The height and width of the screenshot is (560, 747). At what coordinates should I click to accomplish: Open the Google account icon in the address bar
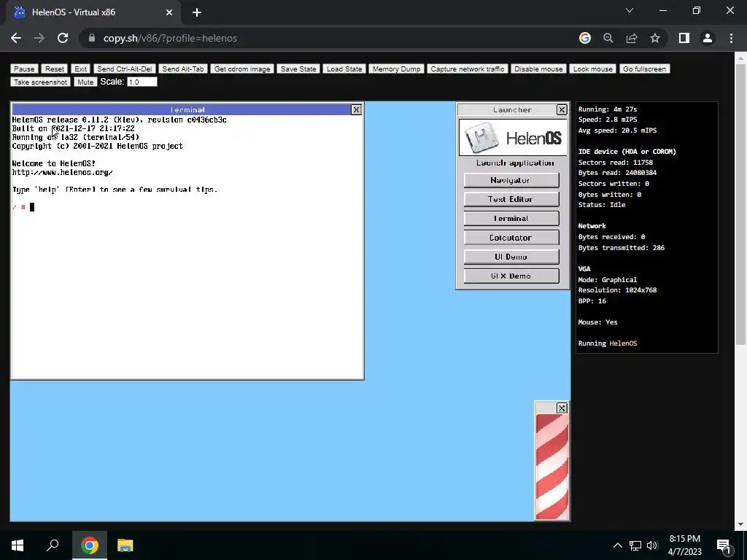[x=584, y=38]
